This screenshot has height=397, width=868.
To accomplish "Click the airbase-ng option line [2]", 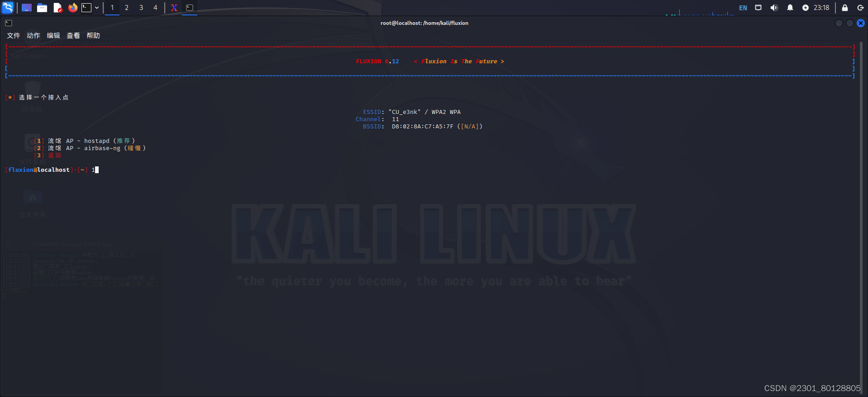I will pos(90,148).
